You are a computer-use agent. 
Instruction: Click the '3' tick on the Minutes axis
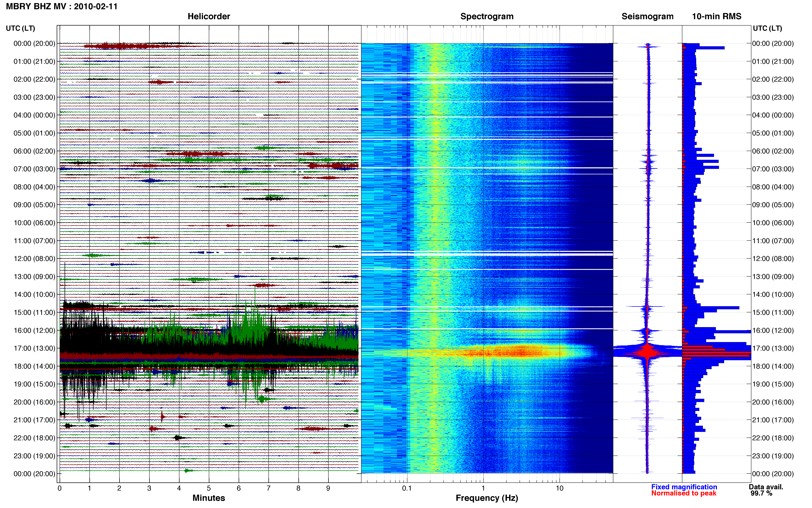149,488
